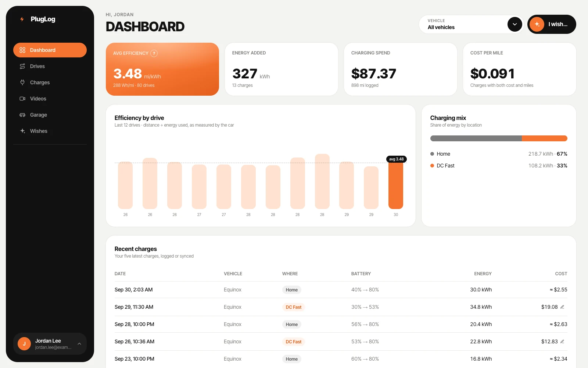Click the DC Fast tag on Sep 26 row
The image size is (588, 368).
294,342
